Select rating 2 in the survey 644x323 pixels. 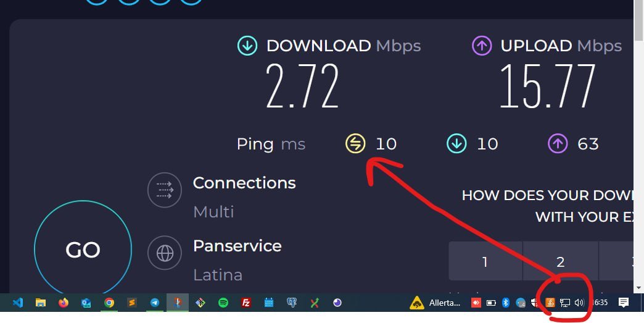[561, 261]
